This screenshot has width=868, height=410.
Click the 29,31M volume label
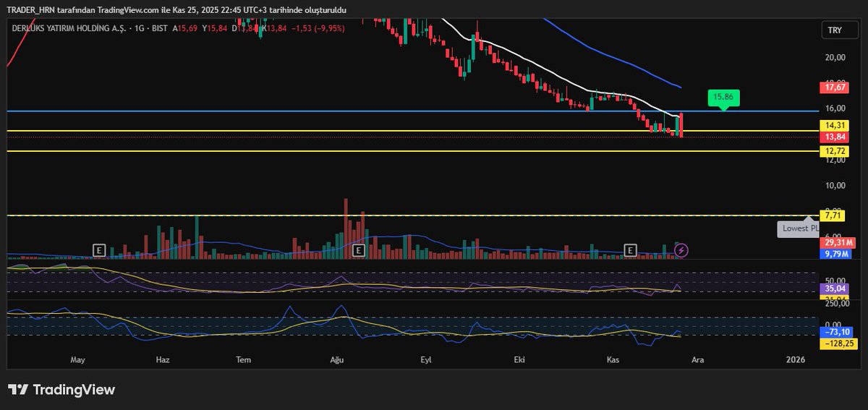pos(837,244)
